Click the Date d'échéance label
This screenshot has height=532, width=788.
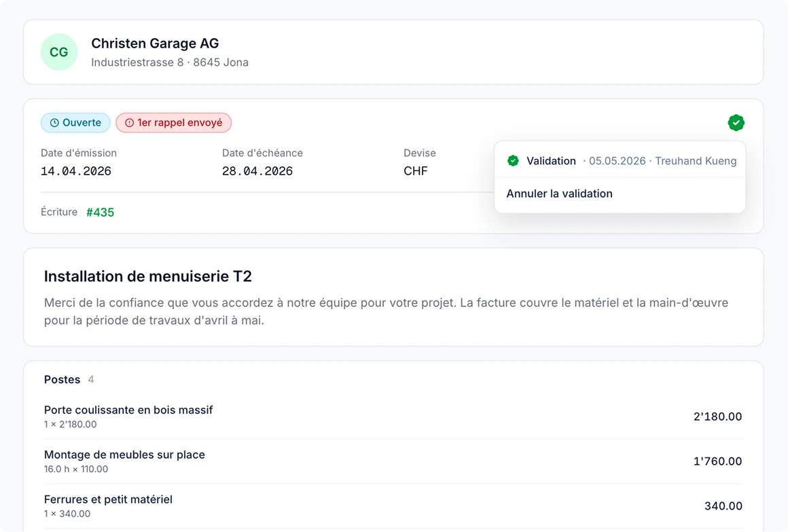click(262, 153)
